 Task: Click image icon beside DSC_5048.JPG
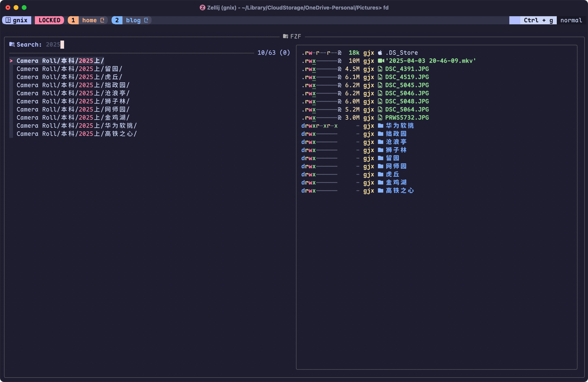(380, 102)
